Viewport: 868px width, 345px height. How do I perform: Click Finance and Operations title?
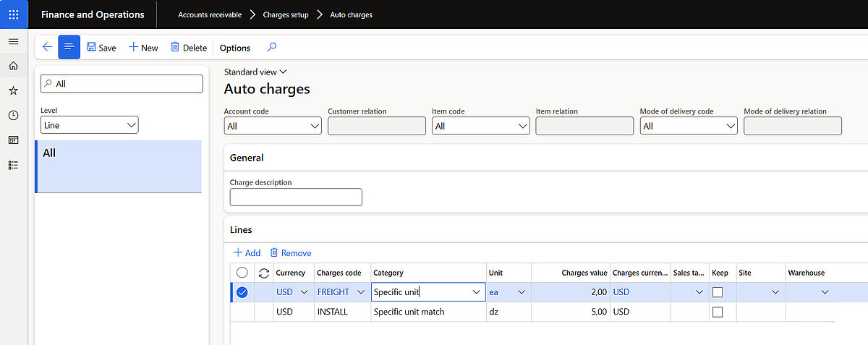pyautogui.click(x=93, y=14)
